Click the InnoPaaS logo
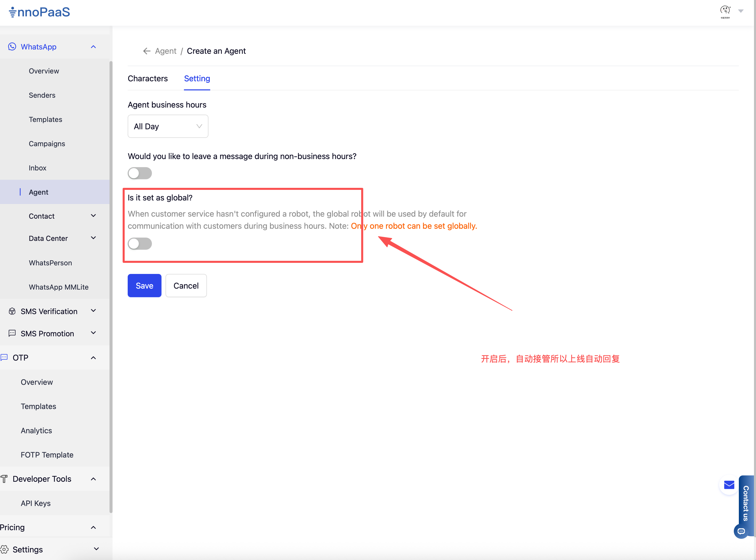Screen dimensions: 756x560 click(x=39, y=12)
